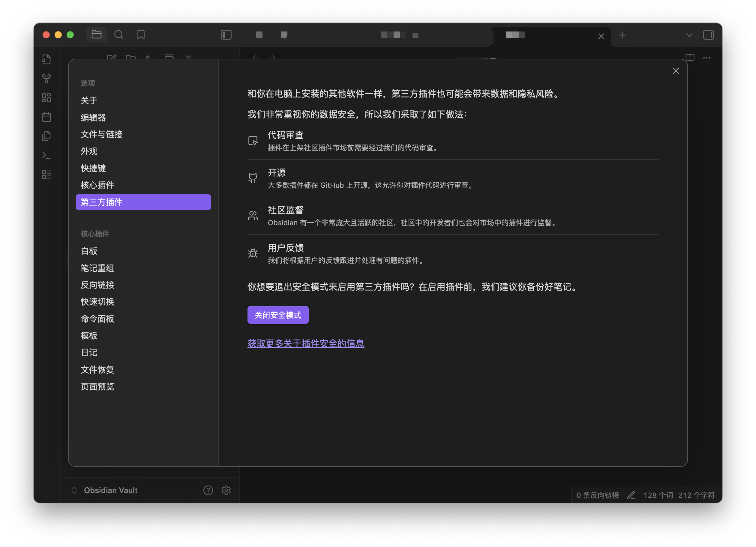Open the 模板 plugin settings
756x547 pixels.
[143, 336]
